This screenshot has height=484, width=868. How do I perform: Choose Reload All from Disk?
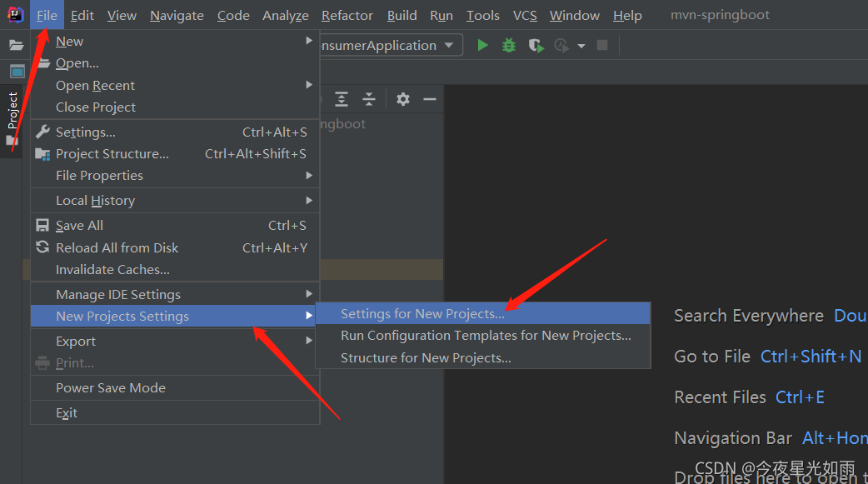[x=175, y=247]
